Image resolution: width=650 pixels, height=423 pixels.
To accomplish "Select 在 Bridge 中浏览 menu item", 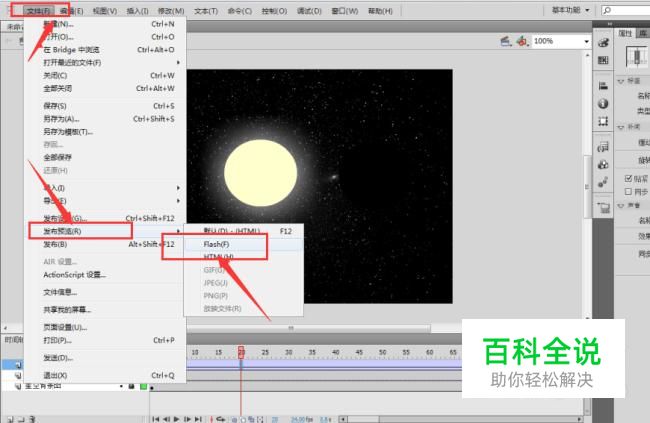I will [105, 50].
